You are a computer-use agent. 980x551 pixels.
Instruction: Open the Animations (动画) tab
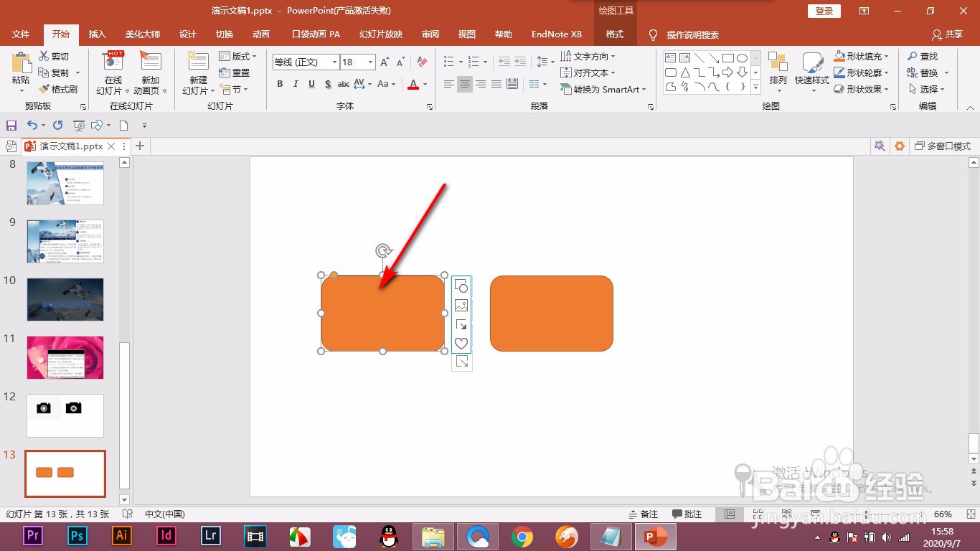(x=261, y=34)
